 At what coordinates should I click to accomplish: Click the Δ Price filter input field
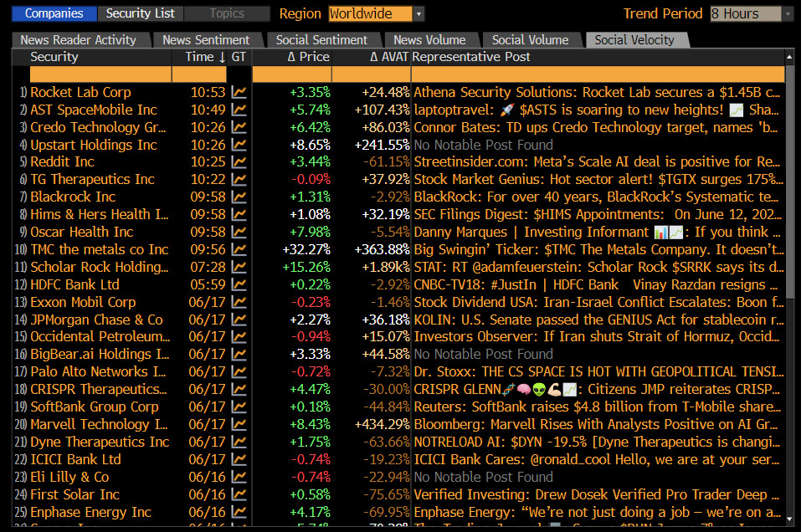pyautogui.click(x=291, y=74)
